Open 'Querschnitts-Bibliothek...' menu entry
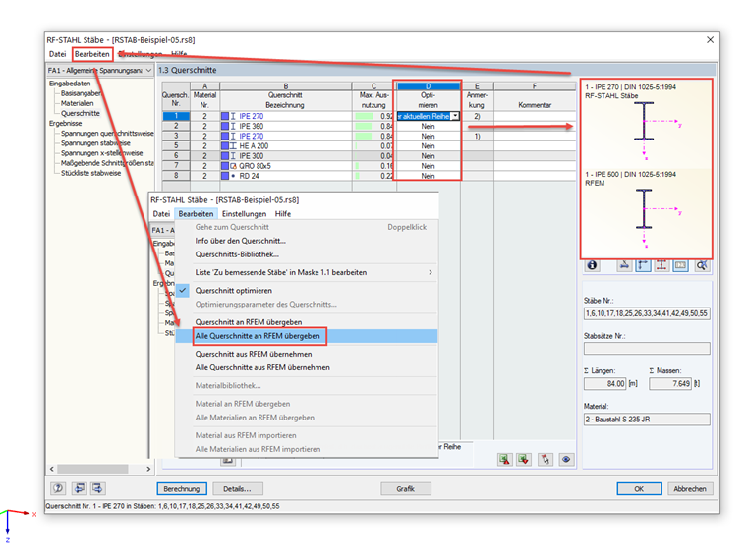This screenshot has width=747, height=560. tap(307, 254)
